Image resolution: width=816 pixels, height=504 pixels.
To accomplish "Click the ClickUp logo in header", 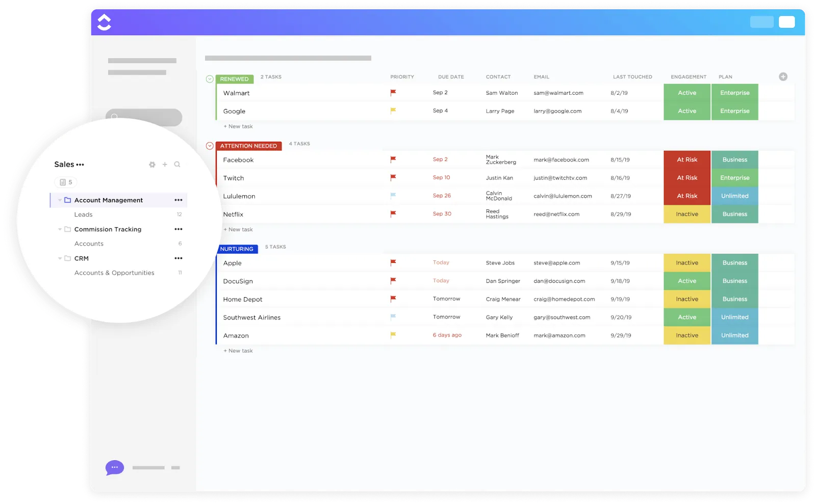I will click(104, 22).
